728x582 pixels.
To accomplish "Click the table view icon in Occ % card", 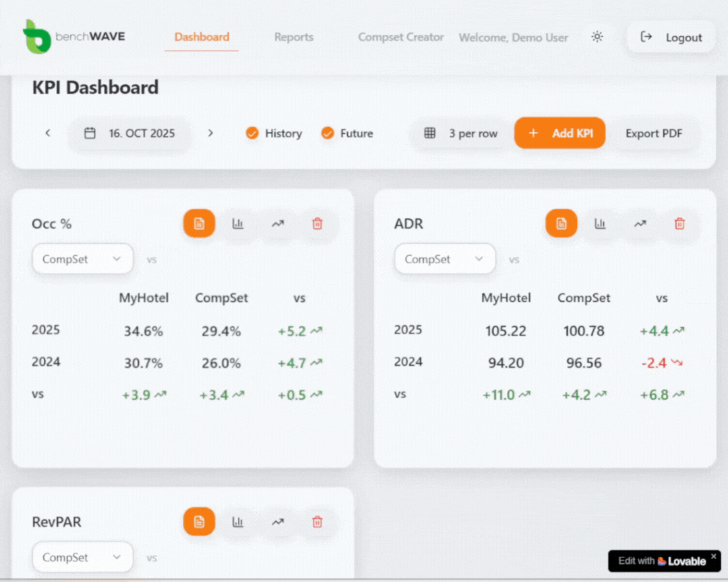I will pos(199,224).
